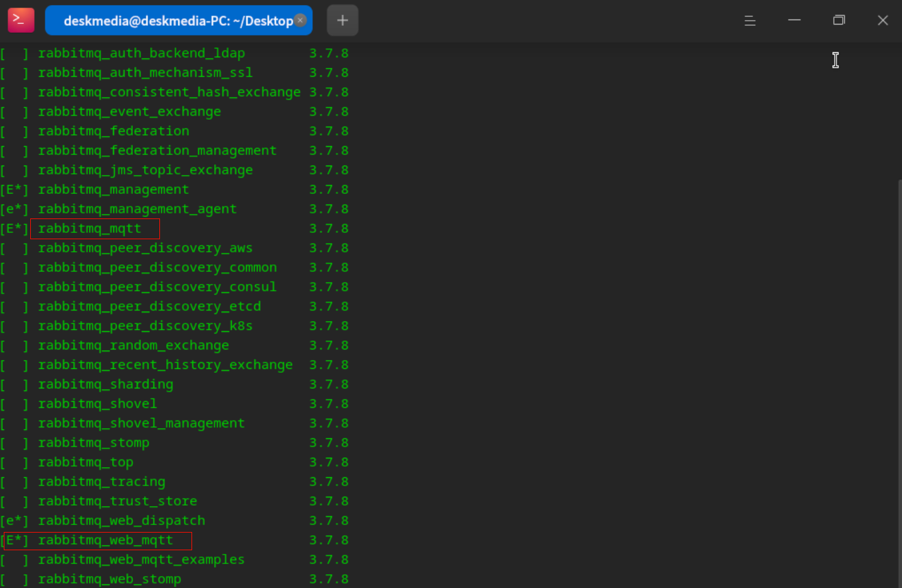
Task: Click the [e*] marker beside rabbitmq_web_dispatch
Action: coord(14,521)
